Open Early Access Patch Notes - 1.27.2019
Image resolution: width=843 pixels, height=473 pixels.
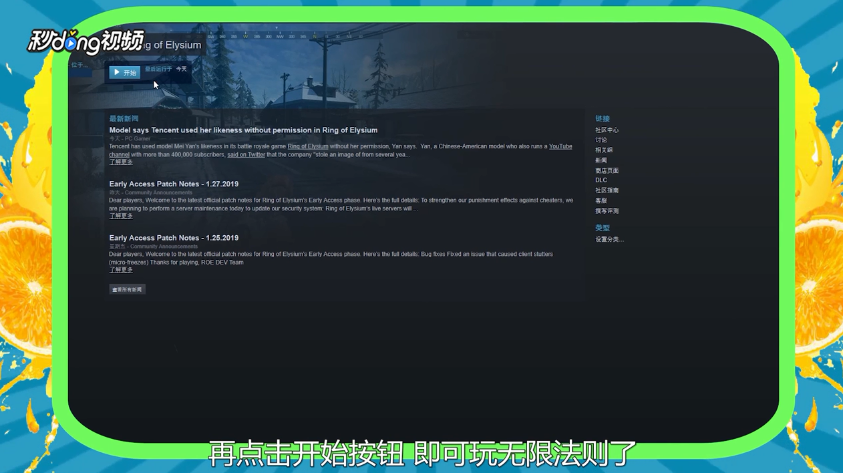point(174,184)
